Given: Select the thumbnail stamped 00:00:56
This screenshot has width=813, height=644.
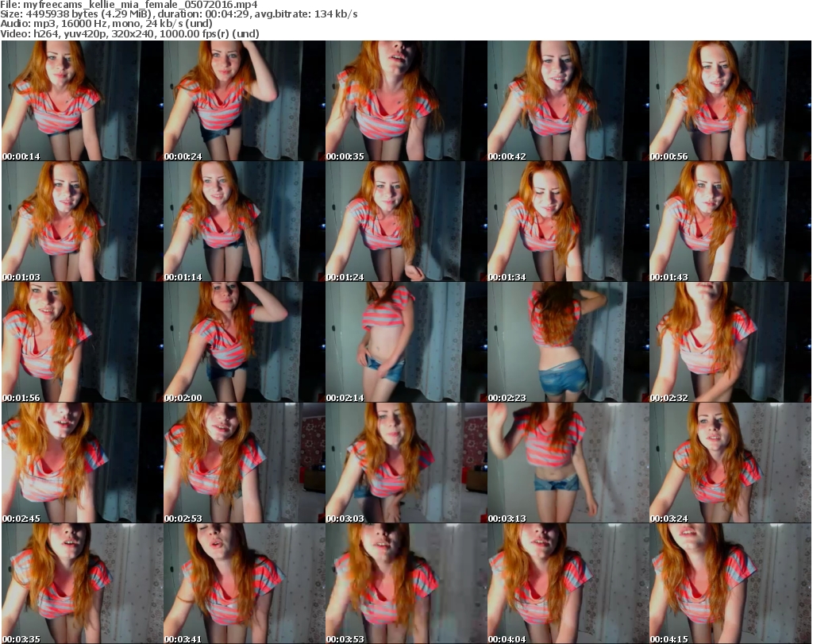Looking at the screenshot, I should tap(730, 101).
